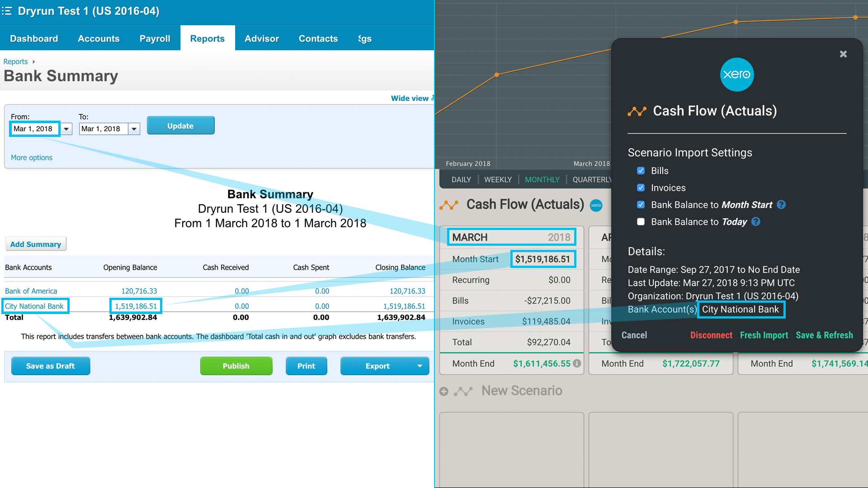Open the Payroll menu tab
The height and width of the screenshot is (488, 868).
click(x=155, y=38)
